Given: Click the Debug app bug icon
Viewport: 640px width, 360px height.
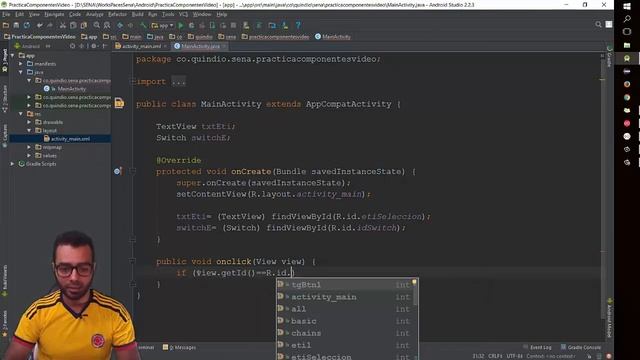Looking at the screenshot, I should (191, 25).
